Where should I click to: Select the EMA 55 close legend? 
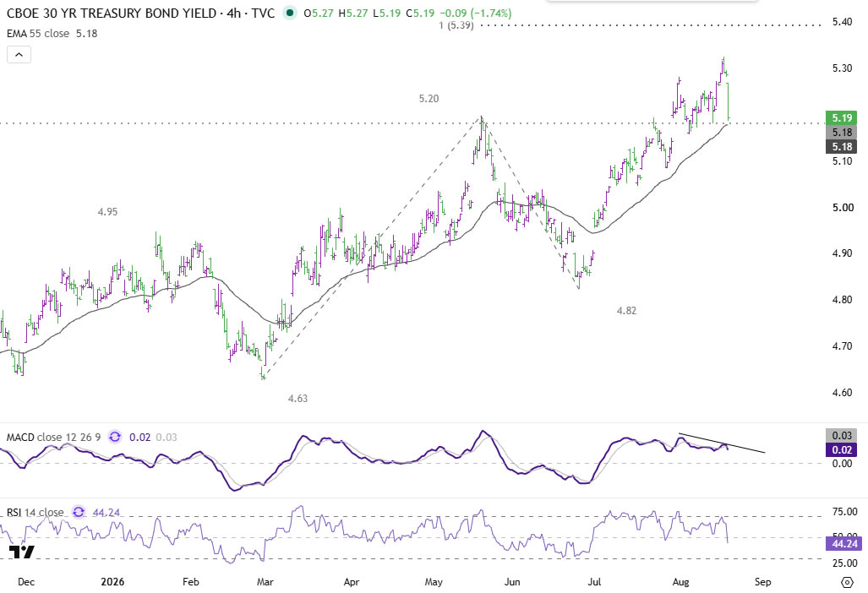38,33
